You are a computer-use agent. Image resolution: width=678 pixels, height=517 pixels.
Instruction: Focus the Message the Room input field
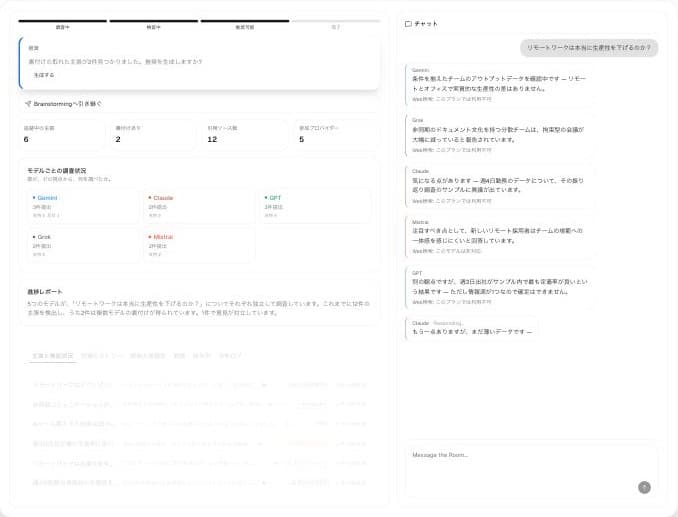531,469
